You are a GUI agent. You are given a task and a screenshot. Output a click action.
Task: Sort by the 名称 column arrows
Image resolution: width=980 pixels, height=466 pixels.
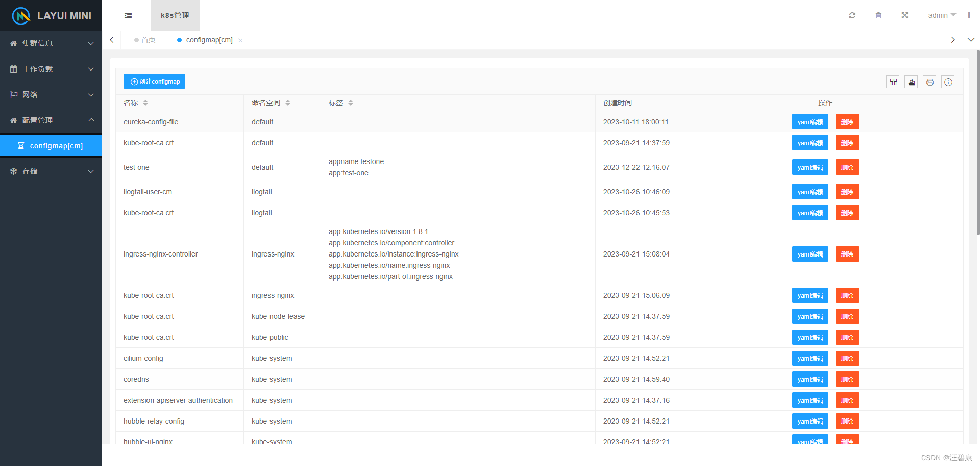[x=145, y=103]
